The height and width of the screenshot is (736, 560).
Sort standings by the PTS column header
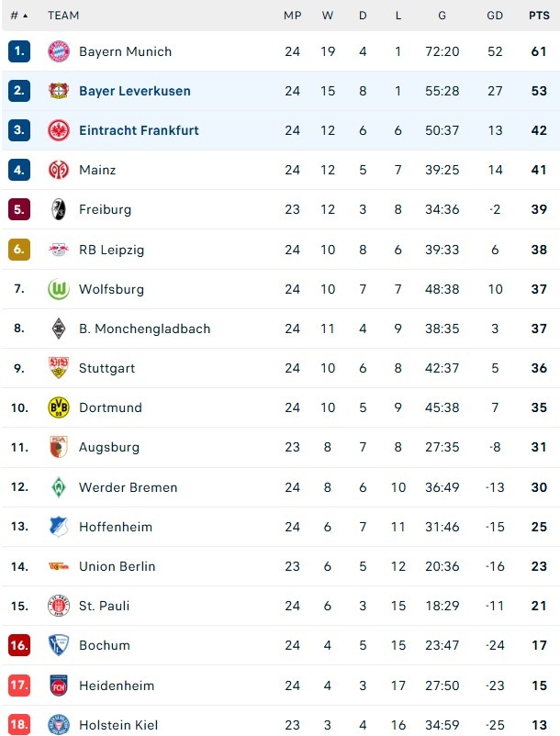pos(537,16)
